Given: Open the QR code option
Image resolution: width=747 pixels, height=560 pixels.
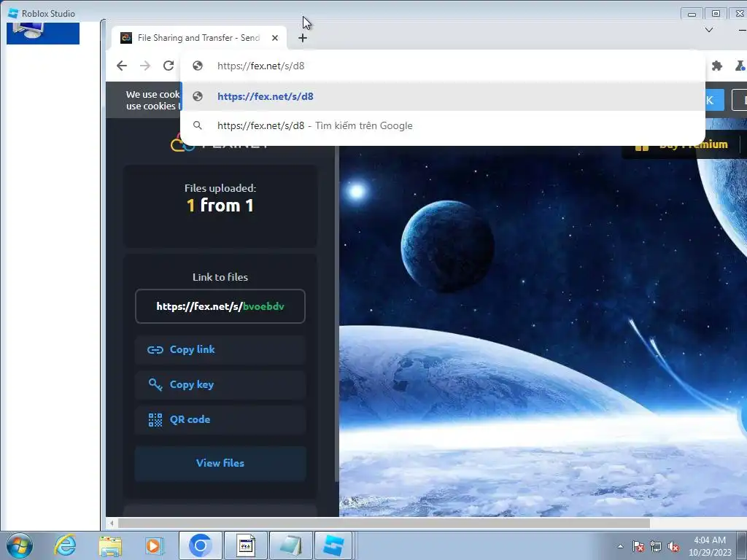Looking at the screenshot, I should [220, 419].
